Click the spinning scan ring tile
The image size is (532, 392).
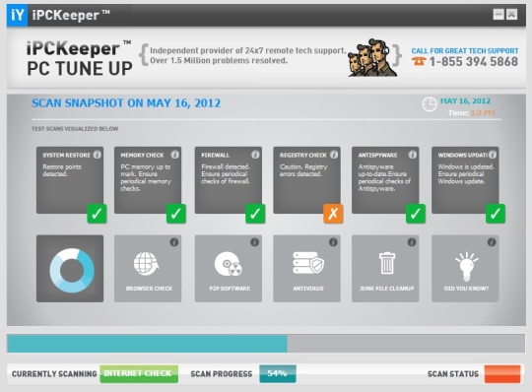pyautogui.click(x=70, y=269)
